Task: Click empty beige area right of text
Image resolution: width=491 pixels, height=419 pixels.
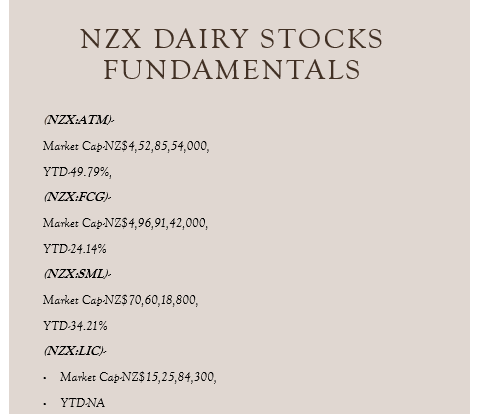Action: (333, 233)
